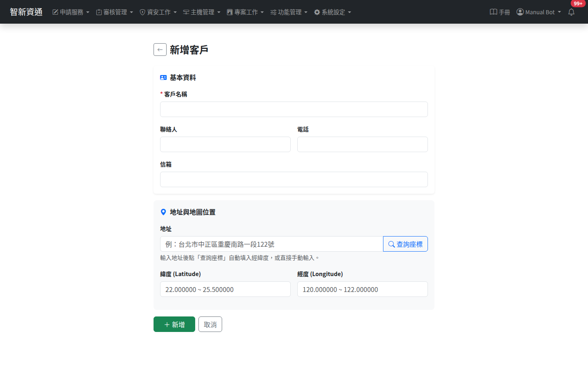This screenshot has width=588, height=376.
Task: Expand the 資安工作 menu
Action: click(x=158, y=12)
